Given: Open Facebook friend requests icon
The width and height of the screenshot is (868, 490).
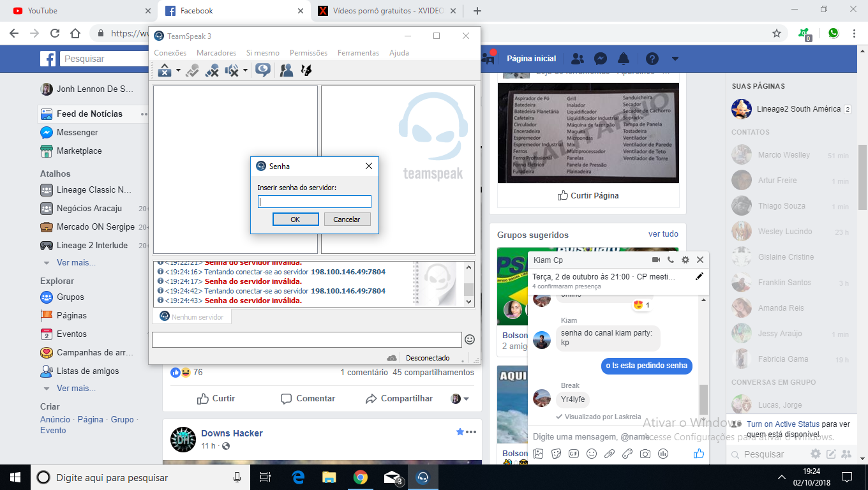Looking at the screenshot, I should 578,59.
